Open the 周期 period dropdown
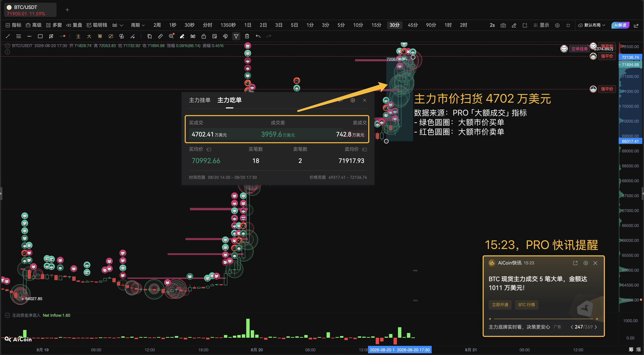Viewport: 644px width, 355px height. 138,25
